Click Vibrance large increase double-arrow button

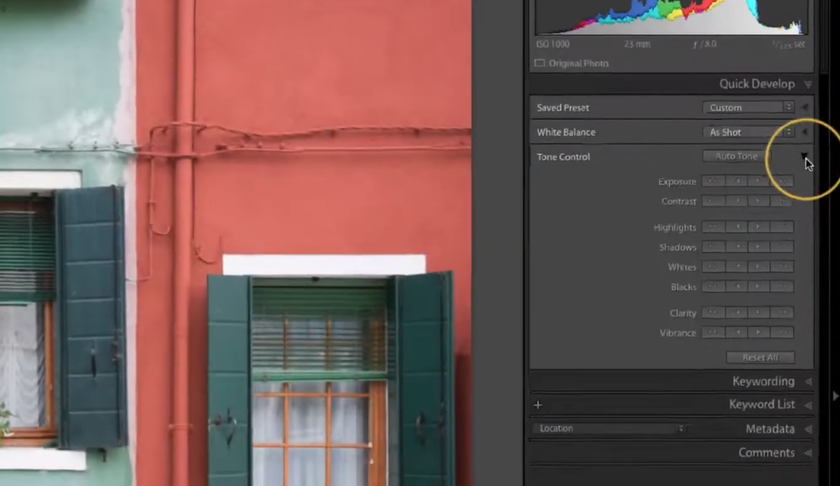pos(782,333)
